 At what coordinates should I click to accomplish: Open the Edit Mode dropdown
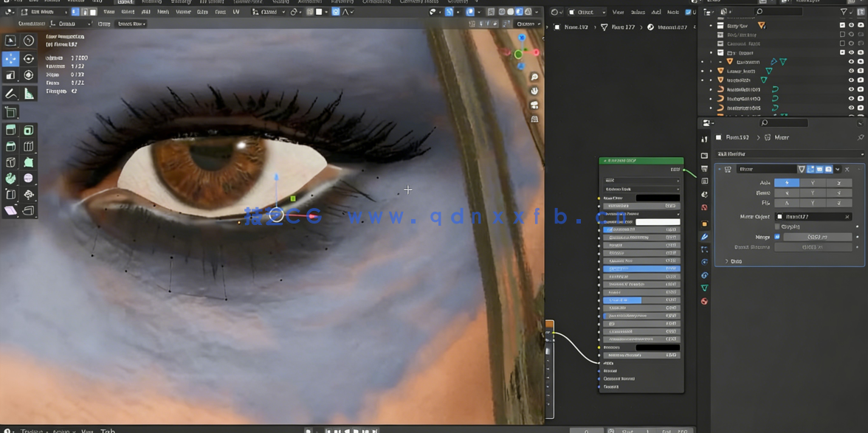[x=44, y=12]
